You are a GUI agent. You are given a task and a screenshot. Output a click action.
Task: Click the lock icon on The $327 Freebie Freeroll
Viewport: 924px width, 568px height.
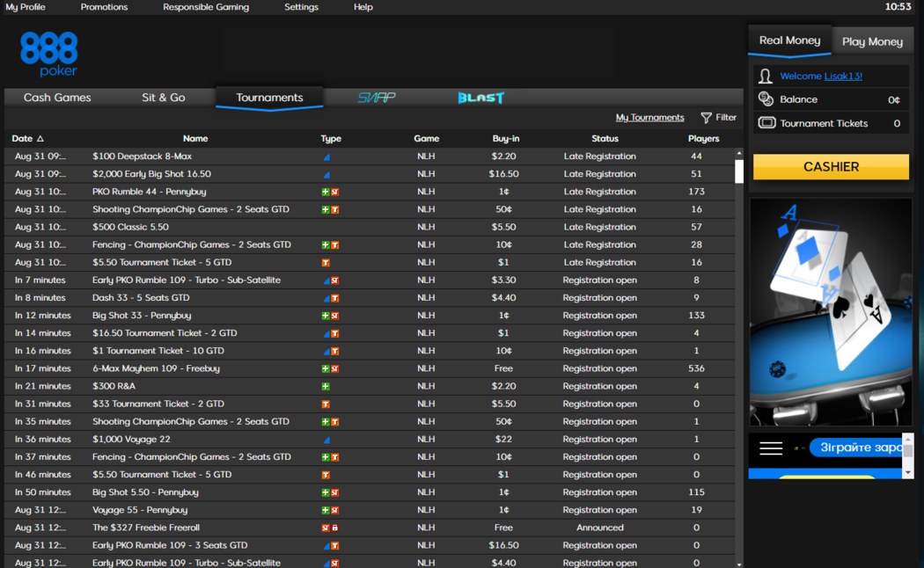coord(335,528)
